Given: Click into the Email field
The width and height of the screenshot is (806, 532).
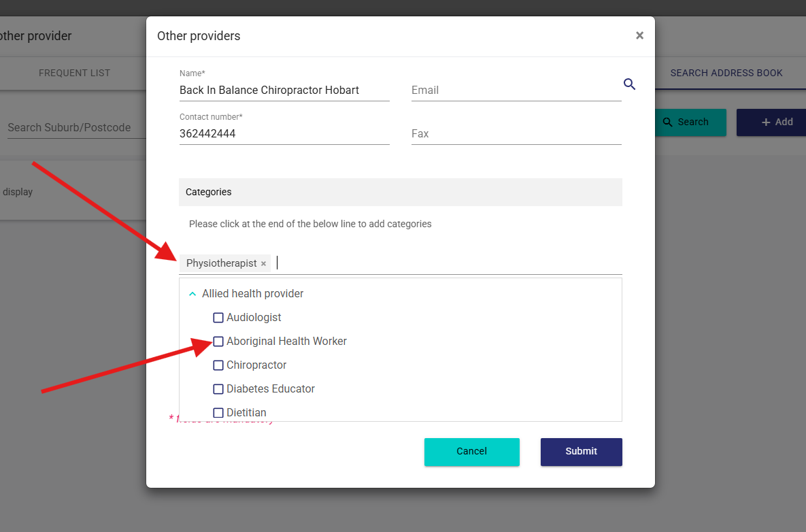Looking at the screenshot, I should tap(516, 90).
